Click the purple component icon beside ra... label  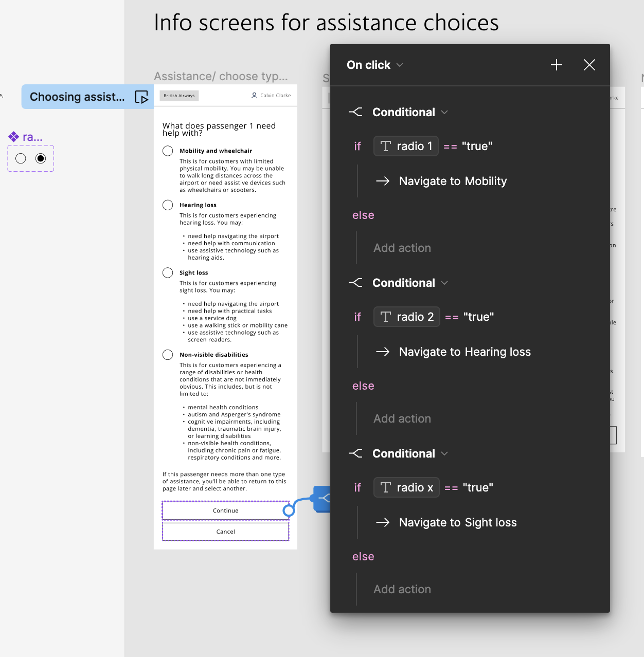click(14, 137)
